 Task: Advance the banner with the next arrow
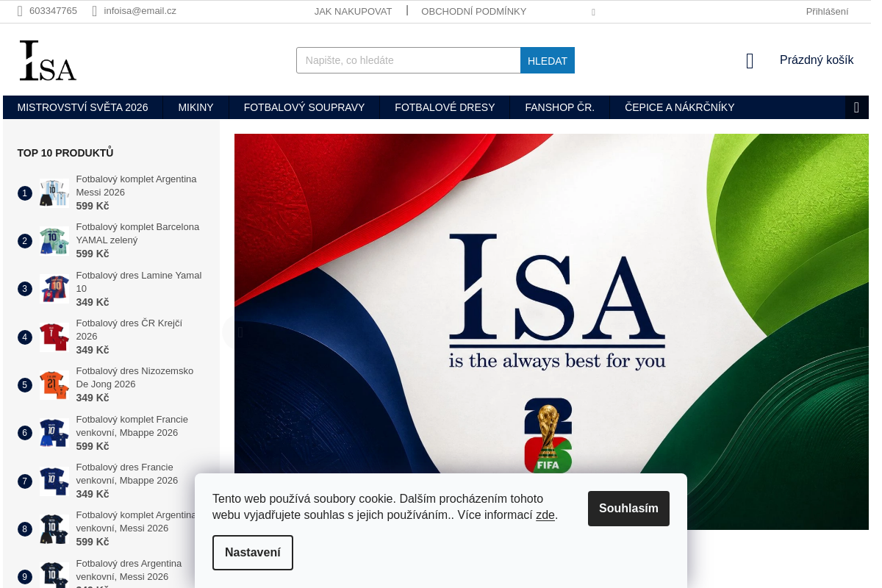click(861, 332)
